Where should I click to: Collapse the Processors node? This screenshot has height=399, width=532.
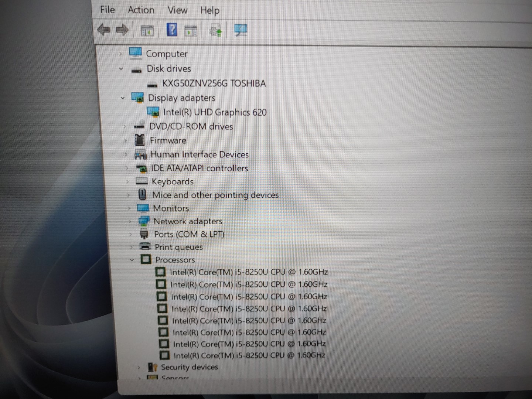[x=132, y=260]
